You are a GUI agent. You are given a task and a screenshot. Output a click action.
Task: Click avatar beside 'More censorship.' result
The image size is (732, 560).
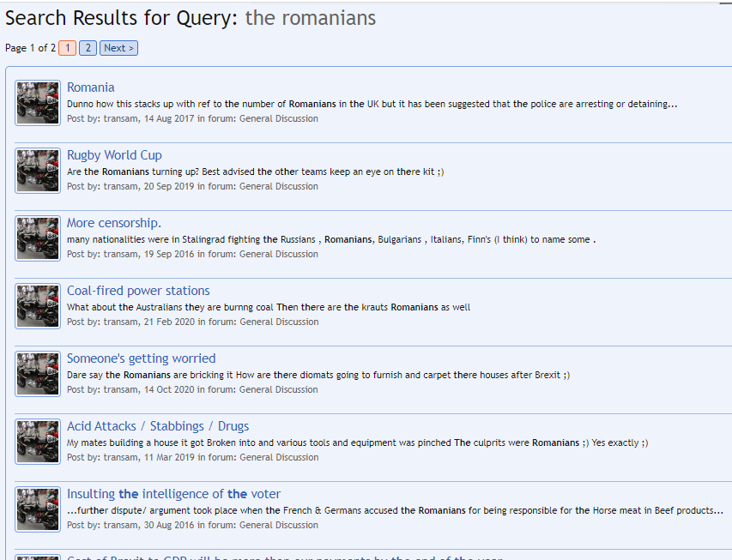click(x=38, y=238)
